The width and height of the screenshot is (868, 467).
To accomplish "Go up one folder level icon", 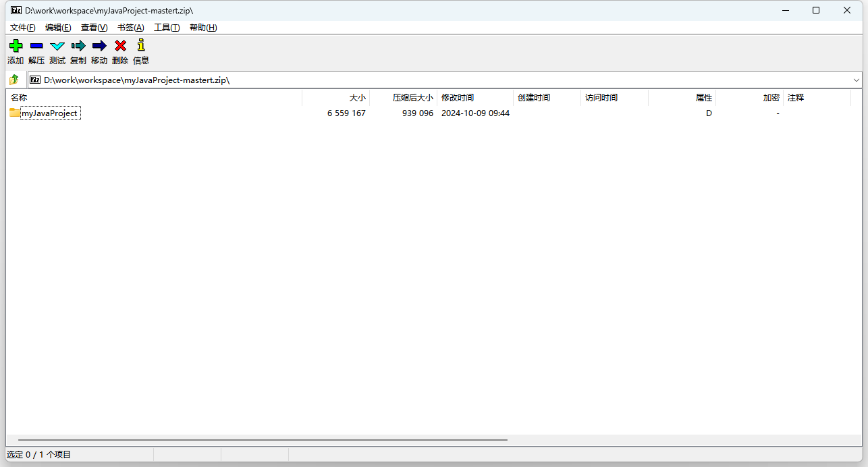I will point(14,80).
